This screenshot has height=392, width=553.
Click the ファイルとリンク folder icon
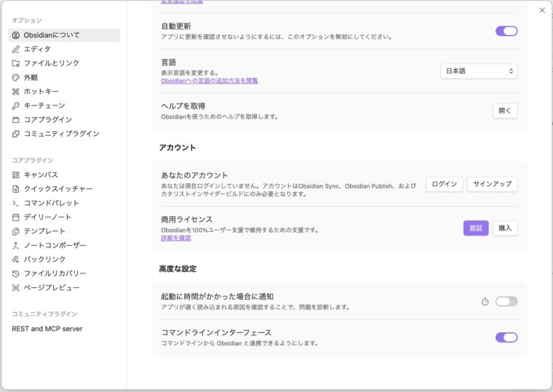(x=16, y=63)
